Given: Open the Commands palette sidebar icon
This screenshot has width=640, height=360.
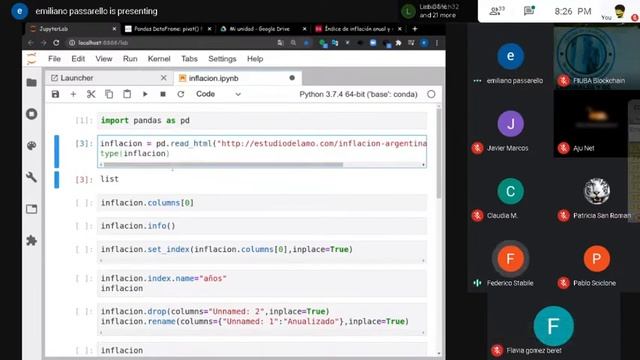Looking at the screenshot, I should click(x=31, y=146).
